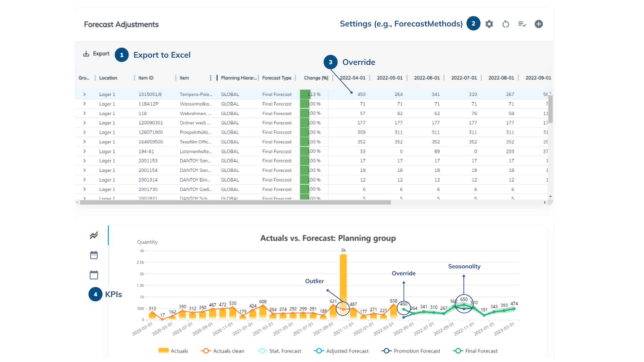
Task: Click value 264 in 2022-05-01 column
Action: (x=398, y=95)
